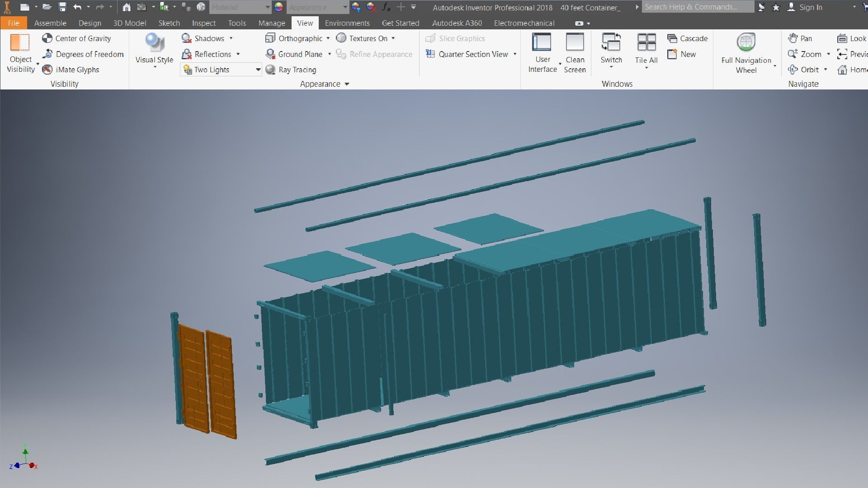This screenshot has width=868, height=488.
Task: Open a file with the Open folder icon
Action: 47,7
